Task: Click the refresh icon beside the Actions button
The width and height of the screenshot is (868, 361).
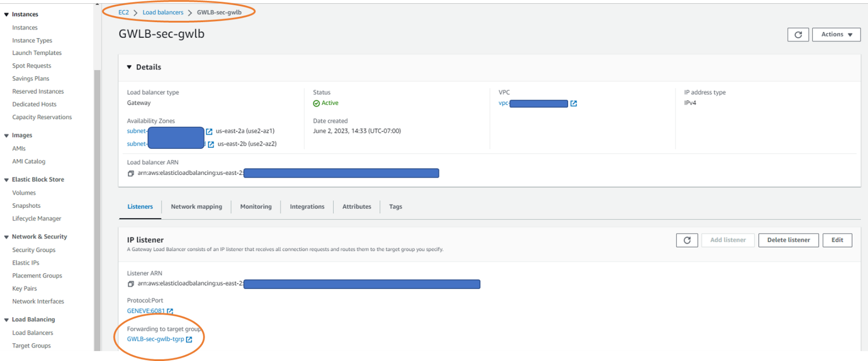Action: click(798, 34)
